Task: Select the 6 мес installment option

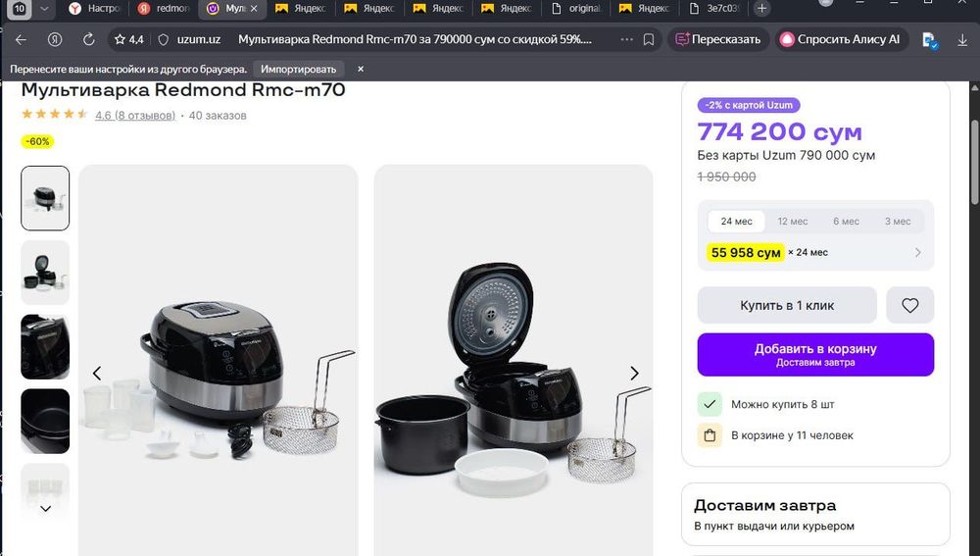Action: [846, 222]
